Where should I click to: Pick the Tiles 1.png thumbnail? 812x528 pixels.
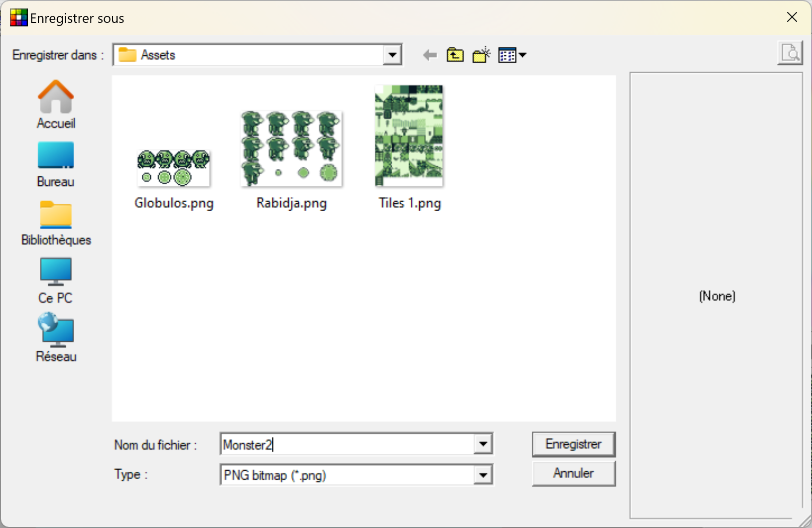(x=409, y=136)
